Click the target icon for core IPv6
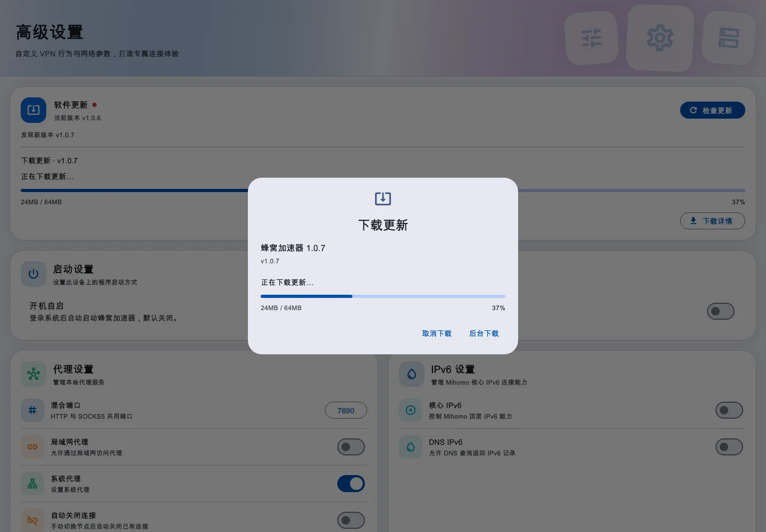766x532 pixels. [411, 410]
